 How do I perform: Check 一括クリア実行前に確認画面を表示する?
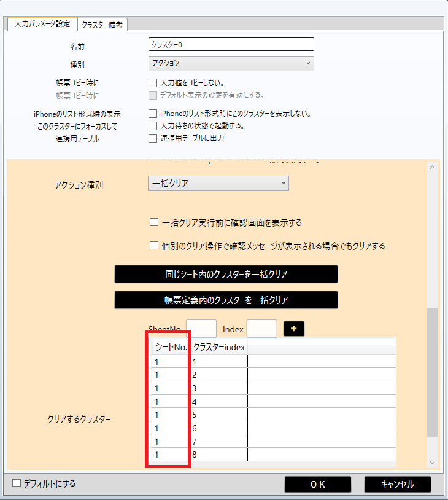[x=155, y=222]
